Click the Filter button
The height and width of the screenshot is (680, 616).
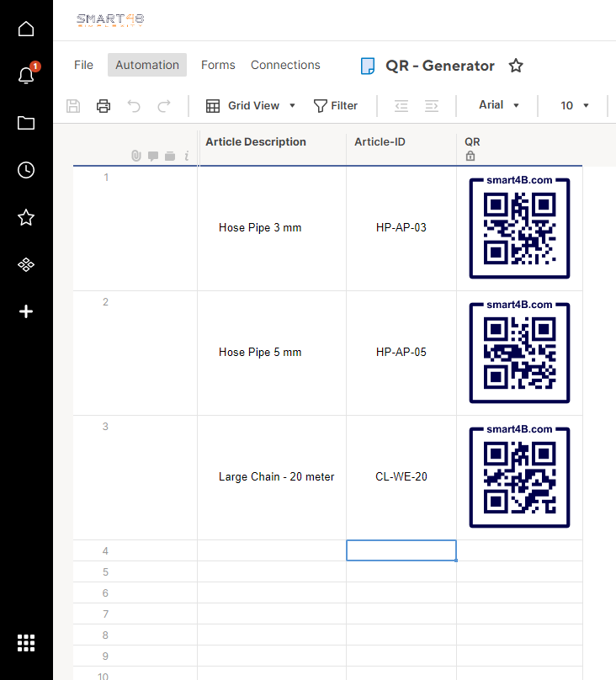pos(336,106)
